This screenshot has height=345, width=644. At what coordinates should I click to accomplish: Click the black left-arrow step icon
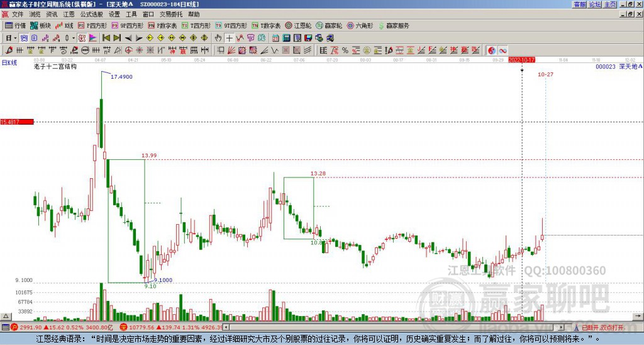point(128,38)
